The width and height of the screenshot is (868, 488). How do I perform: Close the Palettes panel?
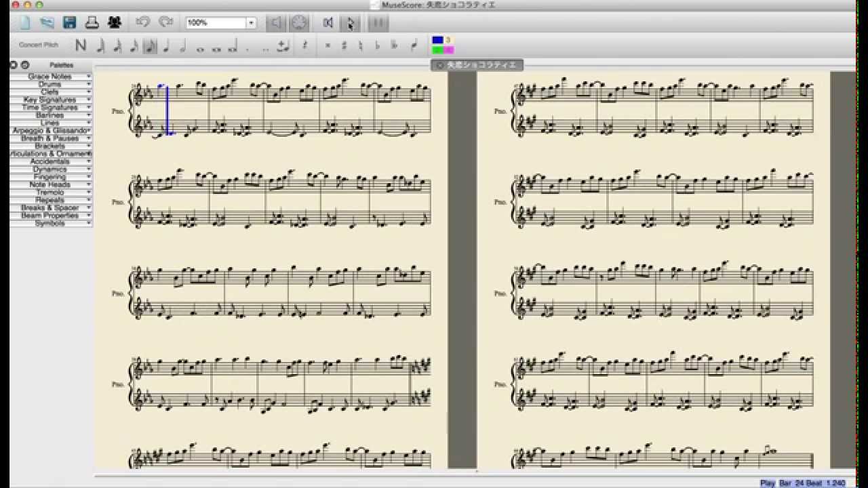tap(14, 65)
